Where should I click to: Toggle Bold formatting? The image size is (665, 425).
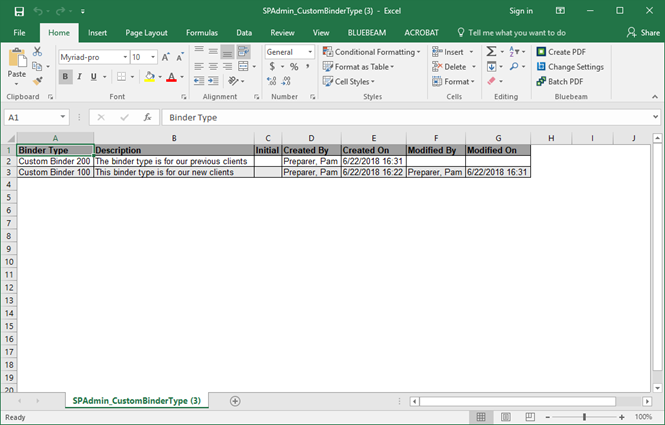coord(65,77)
